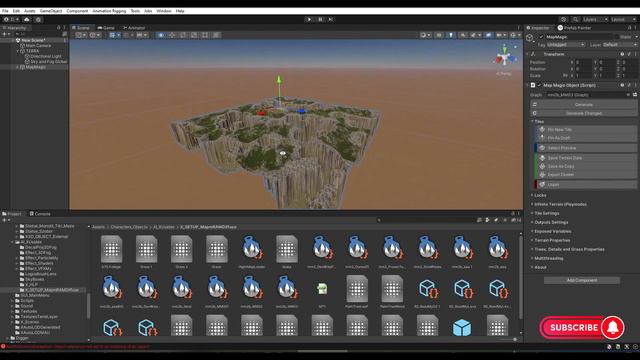Select the blue cube prefab asset
Viewport: 640px width, 360px height.
point(462,328)
